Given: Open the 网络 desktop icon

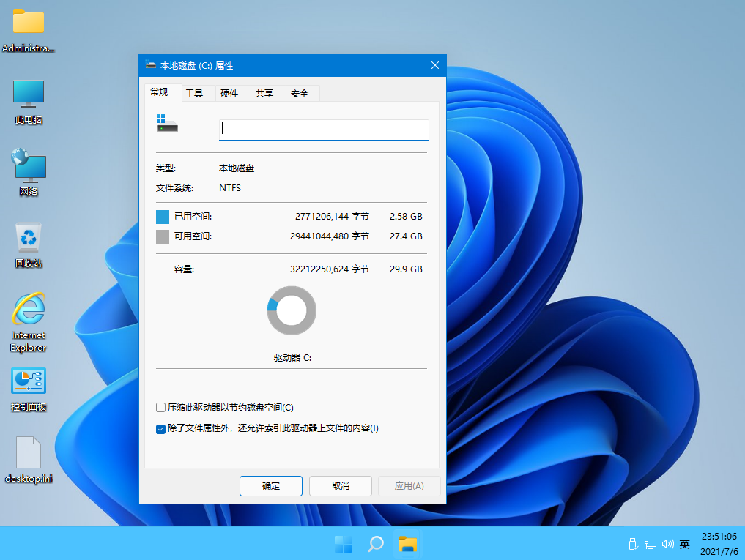Looking at the screenshot, I should (x=28, y=167).
